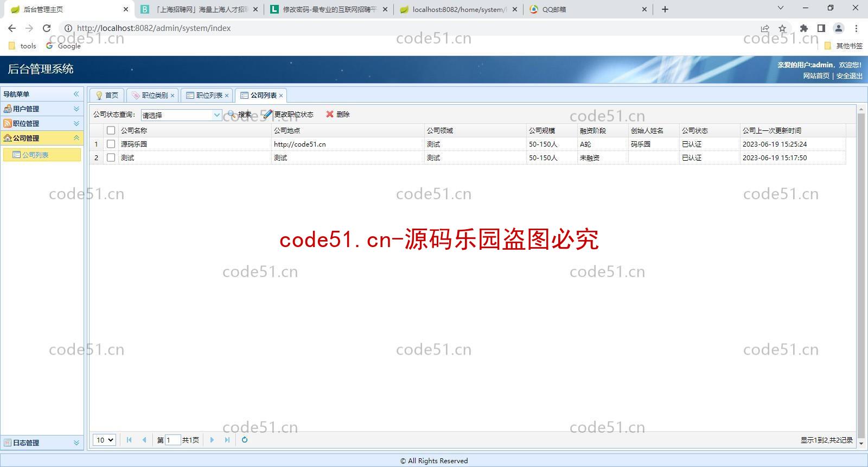Sort by 公司名称 column header

click(195, 130)
